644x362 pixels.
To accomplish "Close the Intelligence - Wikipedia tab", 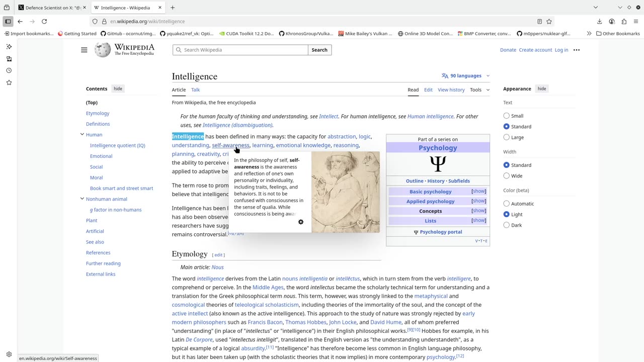I will click(160, 8).
